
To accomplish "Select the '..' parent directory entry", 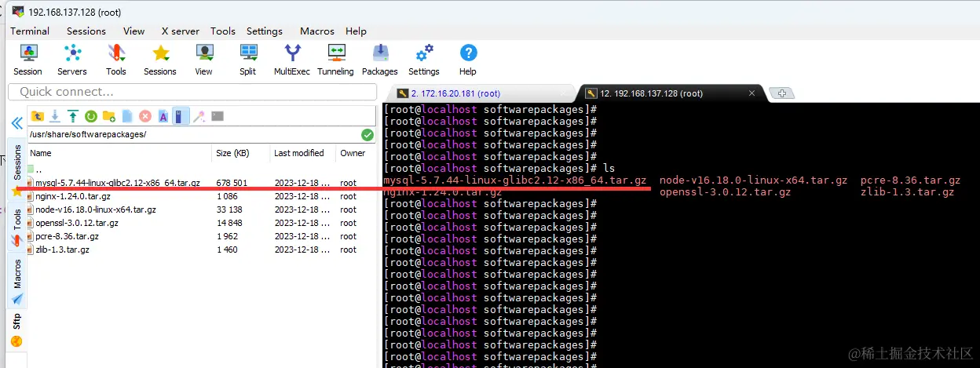I will click(38, 169).
